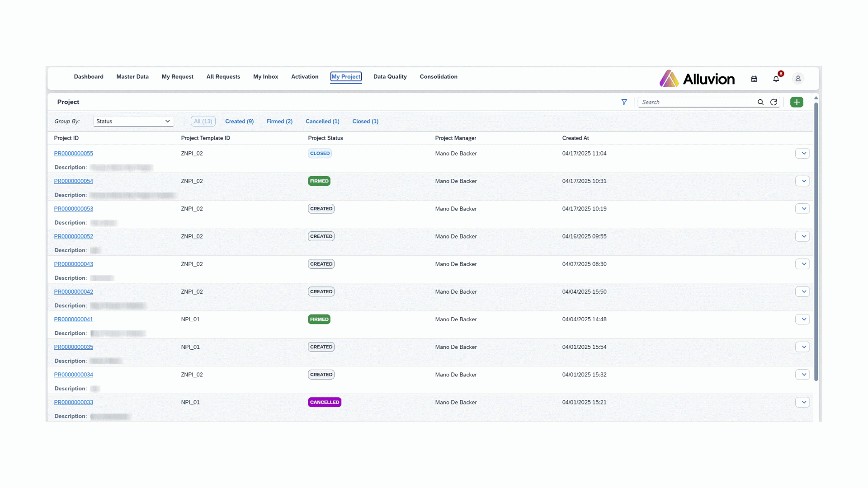Add a new project with green plus button

[797, 102]
